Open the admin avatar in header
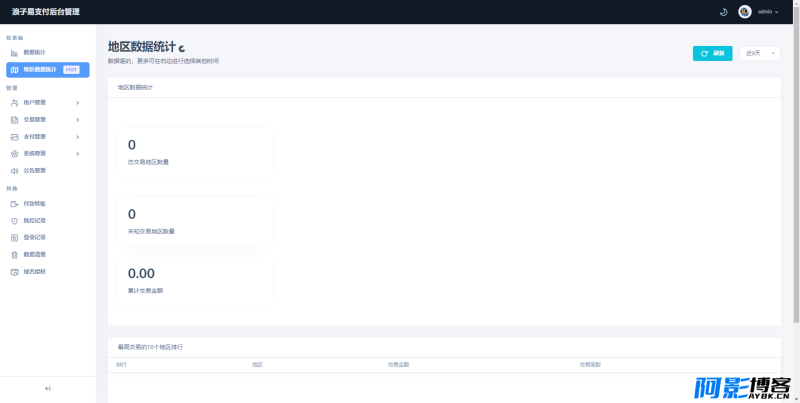 pyautogui.click(x=744, y=12)
